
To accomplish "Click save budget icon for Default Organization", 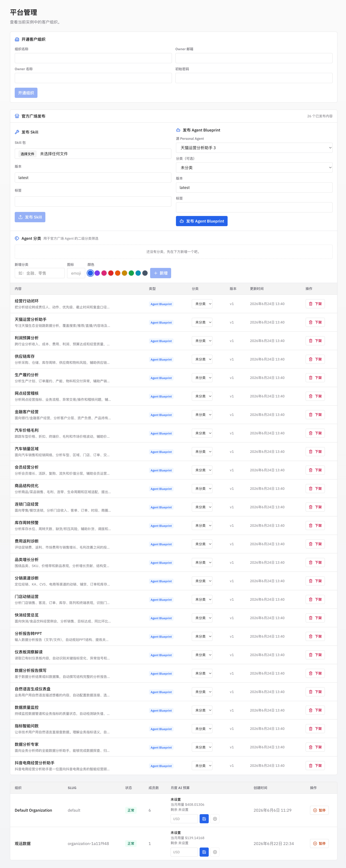I will (x=204, y=819).
